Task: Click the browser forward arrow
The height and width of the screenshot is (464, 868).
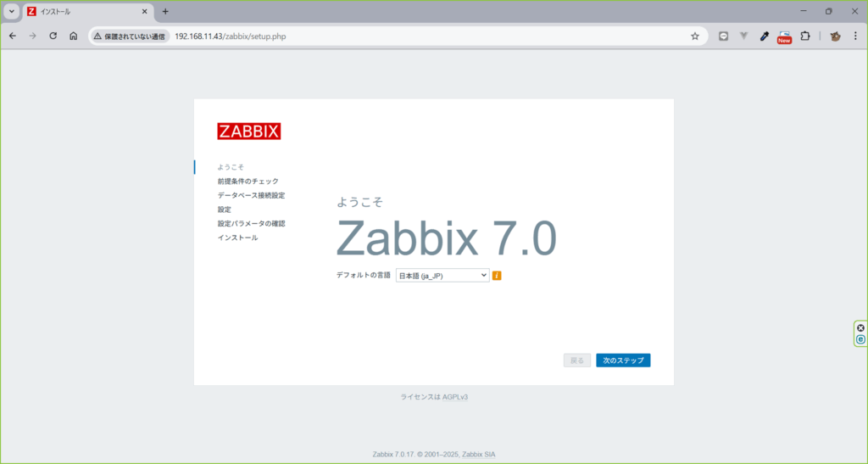Action: coord(33,36)
